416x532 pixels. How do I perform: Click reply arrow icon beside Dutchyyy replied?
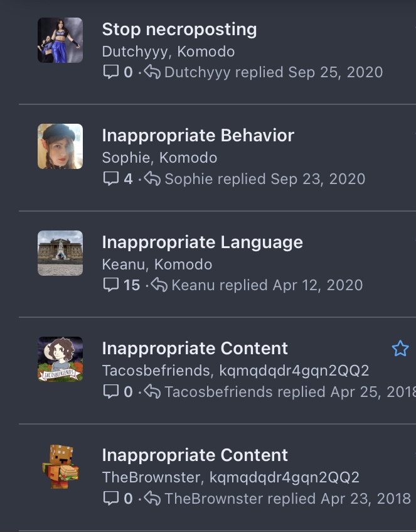(152, 72)
